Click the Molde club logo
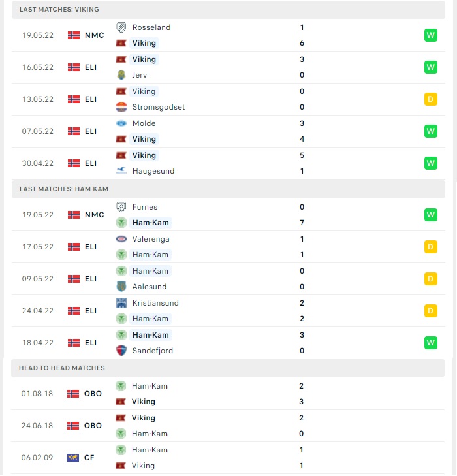 point(121,123)
